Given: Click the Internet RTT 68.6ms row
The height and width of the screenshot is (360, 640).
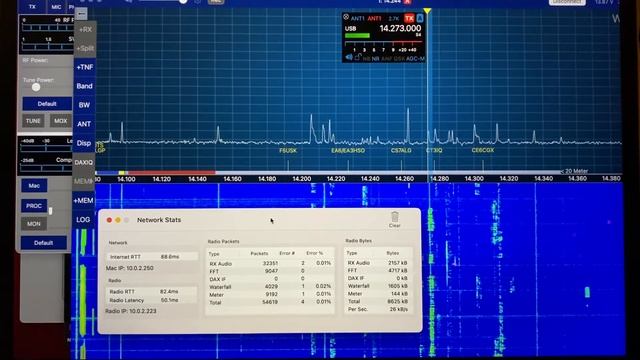Looking at the screenshot, I should tap(152, 257).
